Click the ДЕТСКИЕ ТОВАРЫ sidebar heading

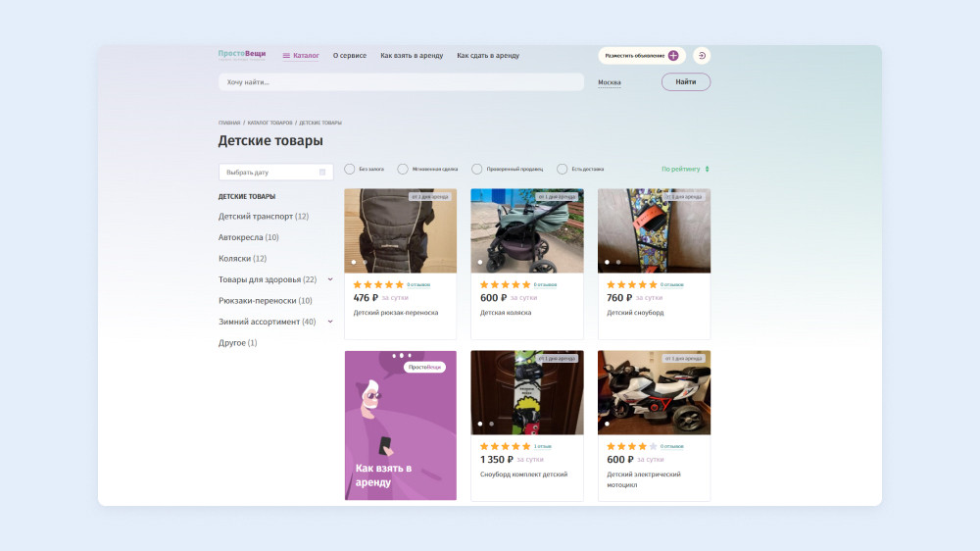pyautogui.click(x=247, y=196)
